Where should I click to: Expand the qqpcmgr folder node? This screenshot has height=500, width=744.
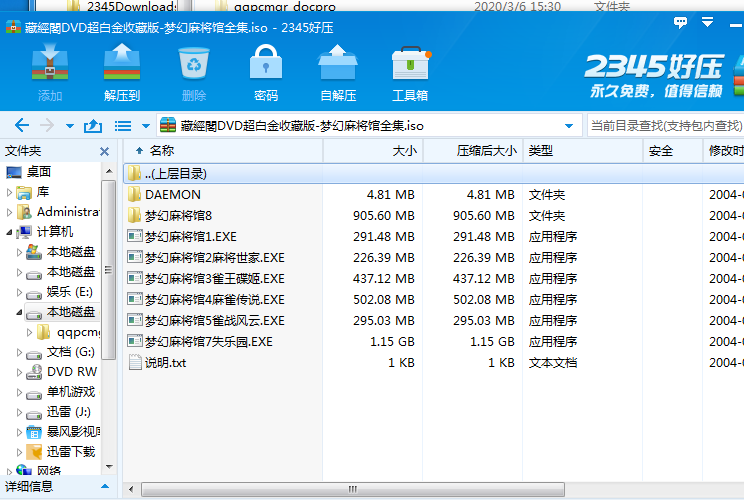[29, 332]
